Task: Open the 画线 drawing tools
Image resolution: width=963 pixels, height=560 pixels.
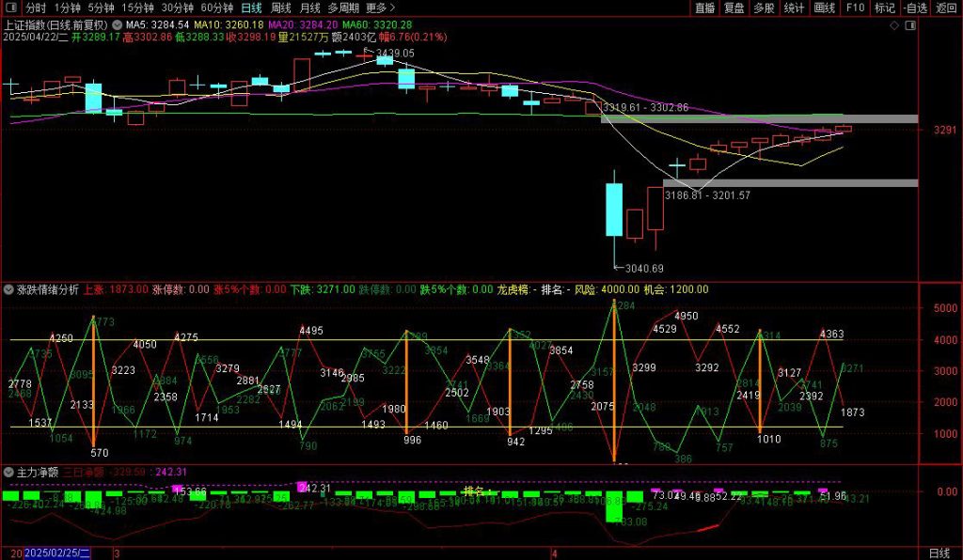Action: tap(825, 8)
